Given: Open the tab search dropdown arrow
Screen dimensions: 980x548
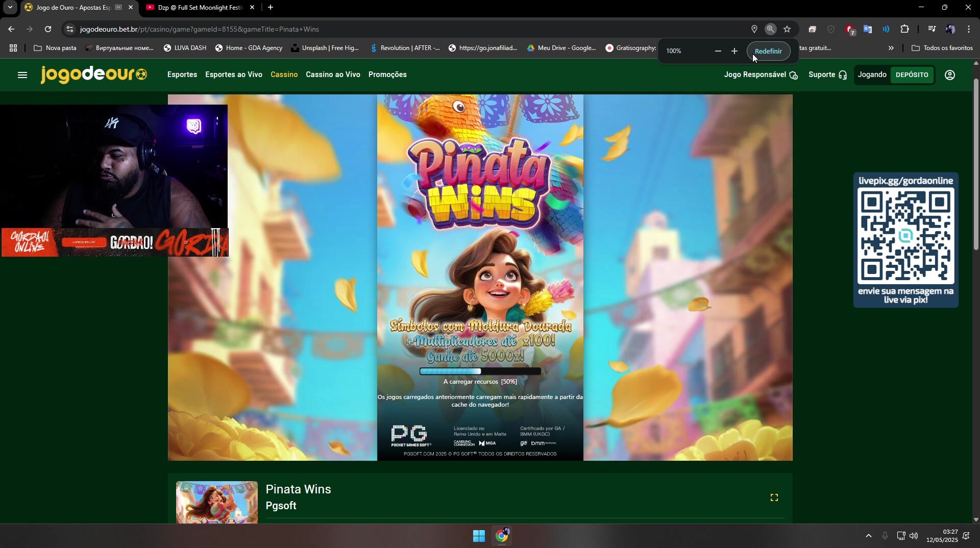Looking at the screenshot, I should [10, 7].
